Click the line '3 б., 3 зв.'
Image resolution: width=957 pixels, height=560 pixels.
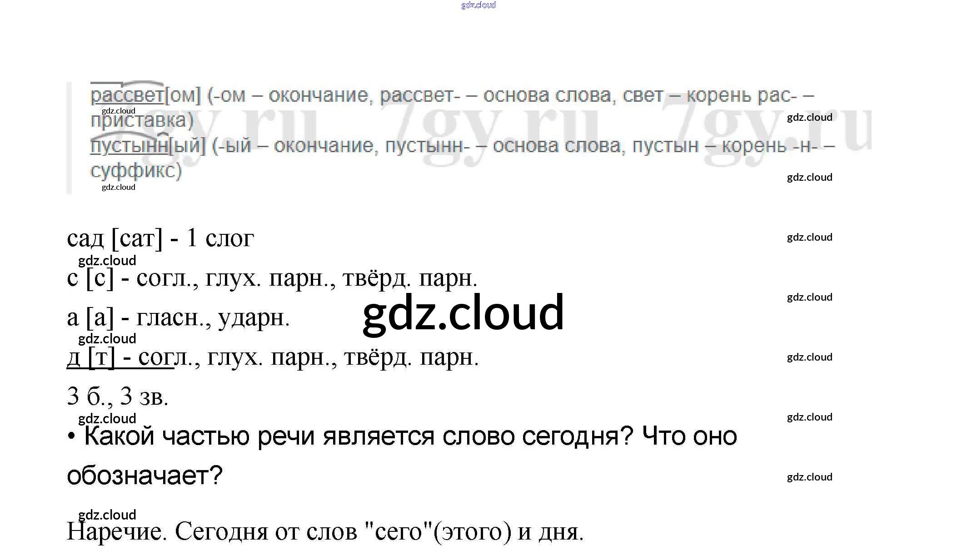[117, 396]
